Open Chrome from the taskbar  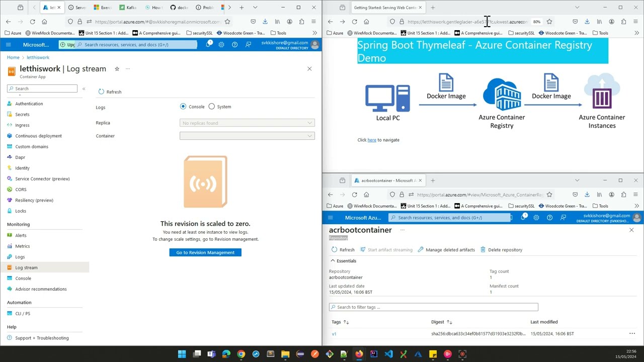241,354
